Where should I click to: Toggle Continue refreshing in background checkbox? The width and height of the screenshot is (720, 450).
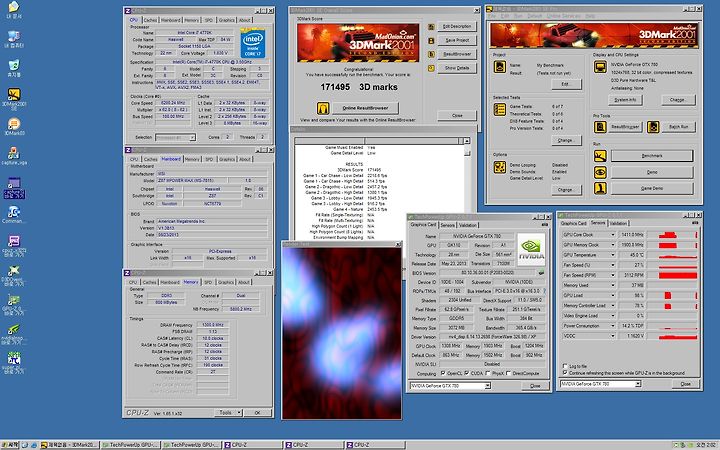565,373
